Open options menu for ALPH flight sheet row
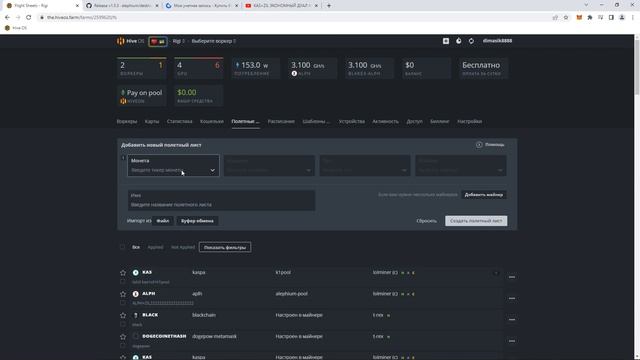 (x=512, y=298)
